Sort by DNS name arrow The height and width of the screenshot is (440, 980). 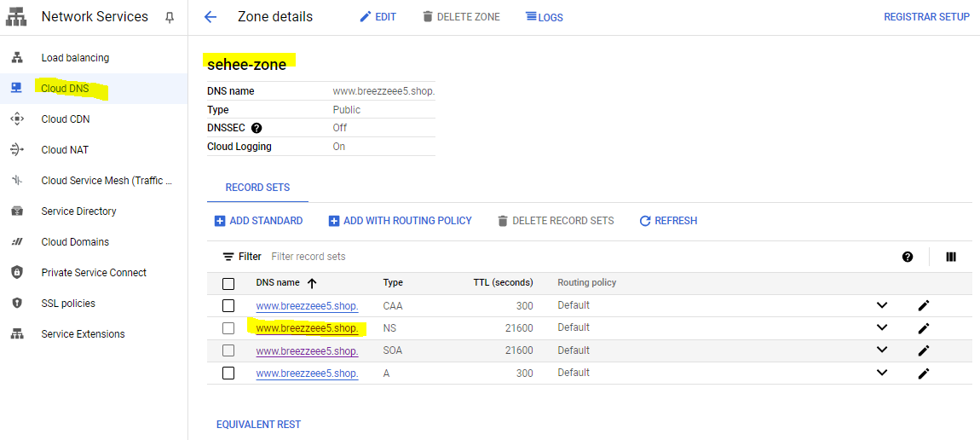312,283
